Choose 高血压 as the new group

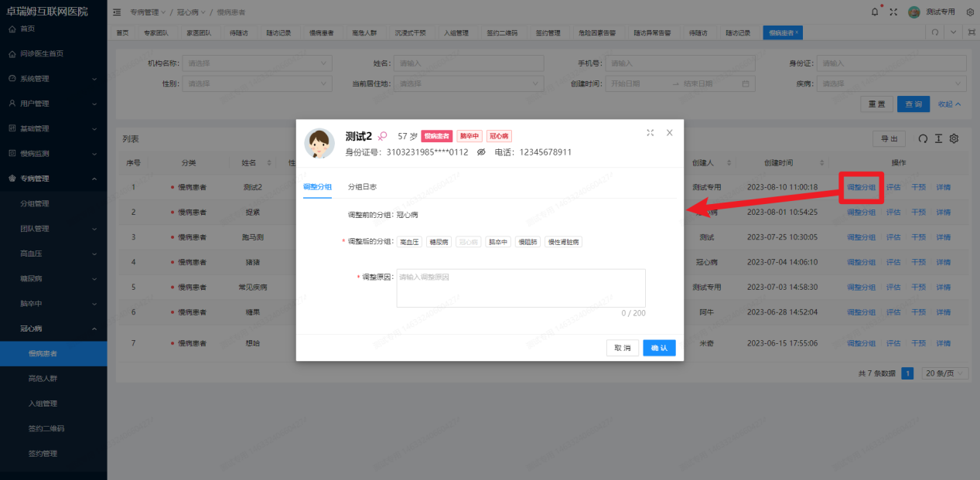coord(410,242)
